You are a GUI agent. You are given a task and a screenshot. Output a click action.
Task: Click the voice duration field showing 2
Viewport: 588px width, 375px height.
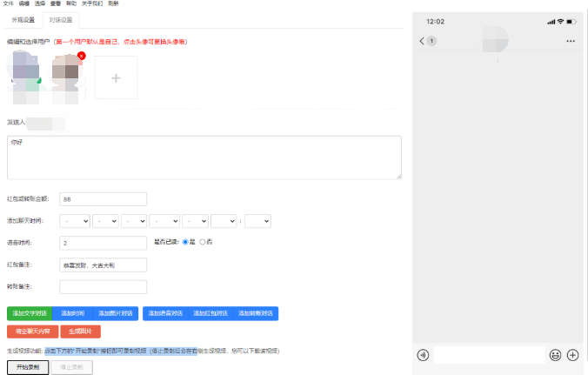coord(104,243)
